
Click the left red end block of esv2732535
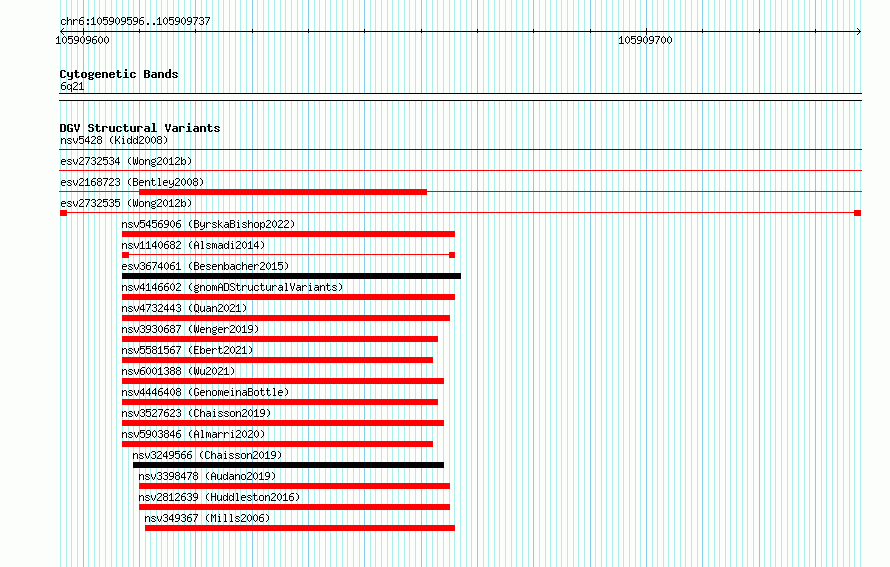tap(64, 213)
